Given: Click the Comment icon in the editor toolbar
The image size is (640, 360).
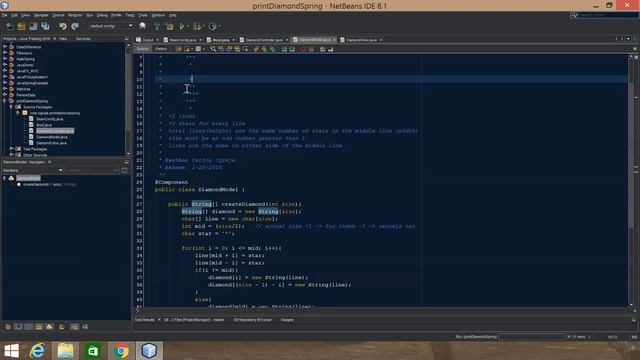Looking at the screenshot, I should [x=322, y=49].
